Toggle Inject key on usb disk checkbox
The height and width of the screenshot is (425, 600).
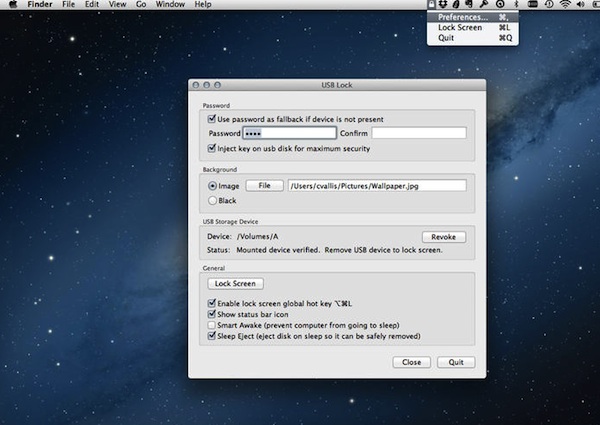click(x=212, y=148)
